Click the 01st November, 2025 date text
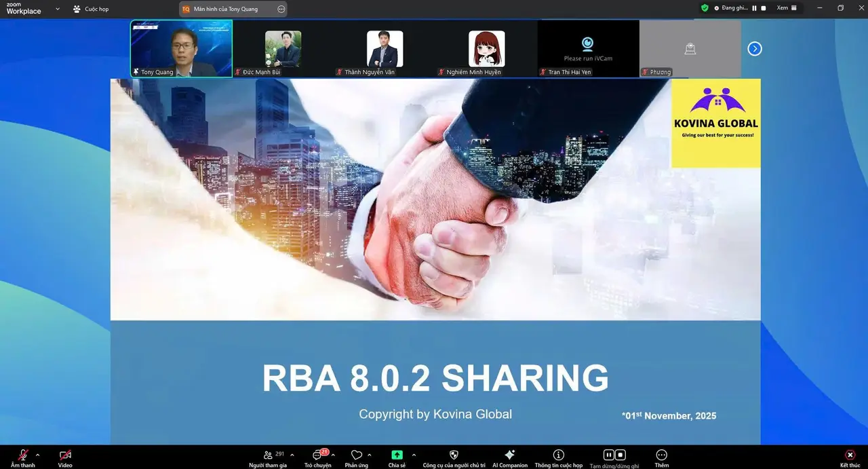 669,415
